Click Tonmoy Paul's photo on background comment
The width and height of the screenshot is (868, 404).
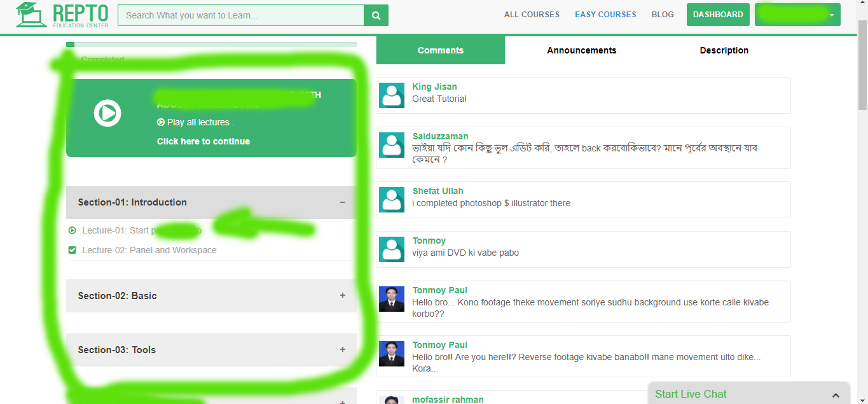coord(392,299)
